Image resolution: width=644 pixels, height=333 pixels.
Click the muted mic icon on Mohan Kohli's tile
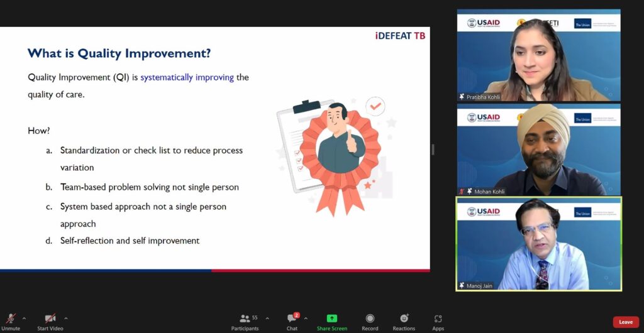pos(462,192)
